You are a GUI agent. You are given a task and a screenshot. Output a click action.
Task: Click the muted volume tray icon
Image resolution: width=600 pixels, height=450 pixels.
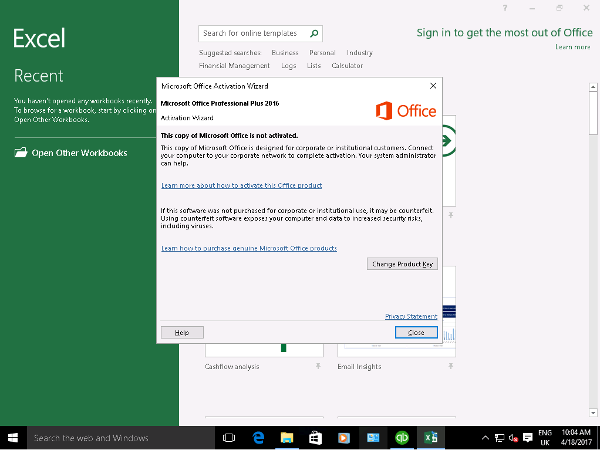point(514,438)
